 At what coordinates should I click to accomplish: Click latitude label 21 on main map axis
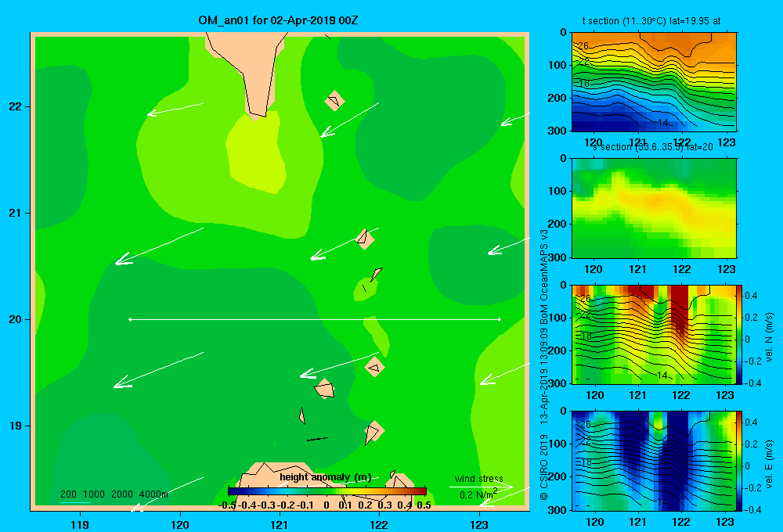(16, 213)
